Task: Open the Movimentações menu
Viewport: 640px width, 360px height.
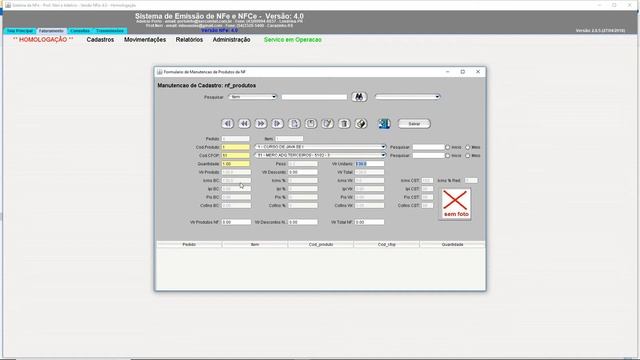Action: click(x=145, y=40)
